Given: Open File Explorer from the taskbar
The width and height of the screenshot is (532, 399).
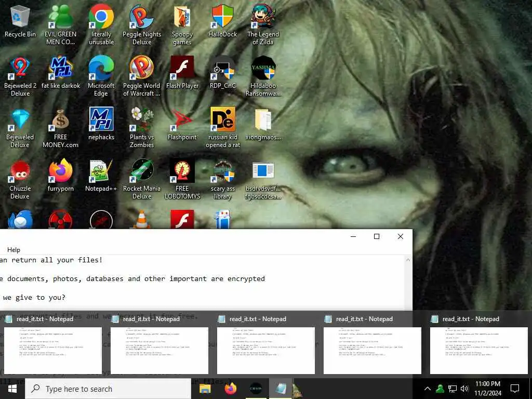Looking at the screenshot, I should [x=205, y=389].
